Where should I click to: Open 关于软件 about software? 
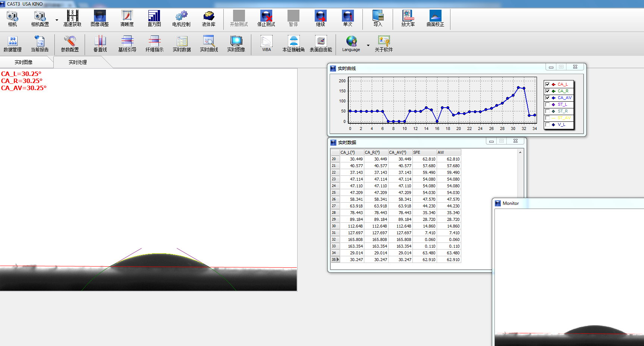384,44
